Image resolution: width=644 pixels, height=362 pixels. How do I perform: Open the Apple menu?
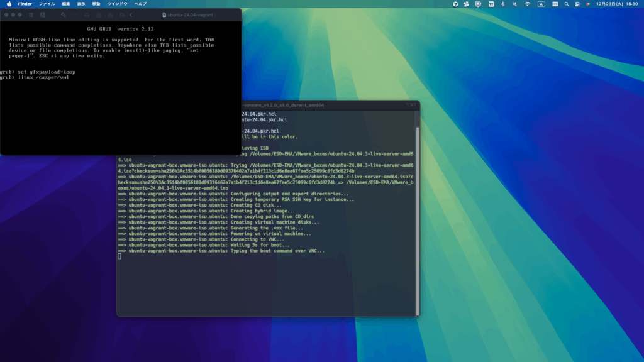pos(9,4)
